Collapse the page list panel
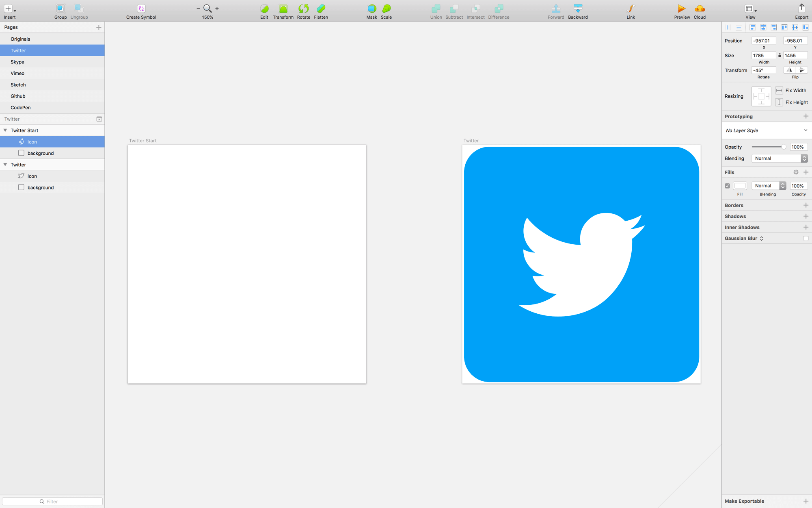Viewport: 812px width, 508px height. [99, 119]
